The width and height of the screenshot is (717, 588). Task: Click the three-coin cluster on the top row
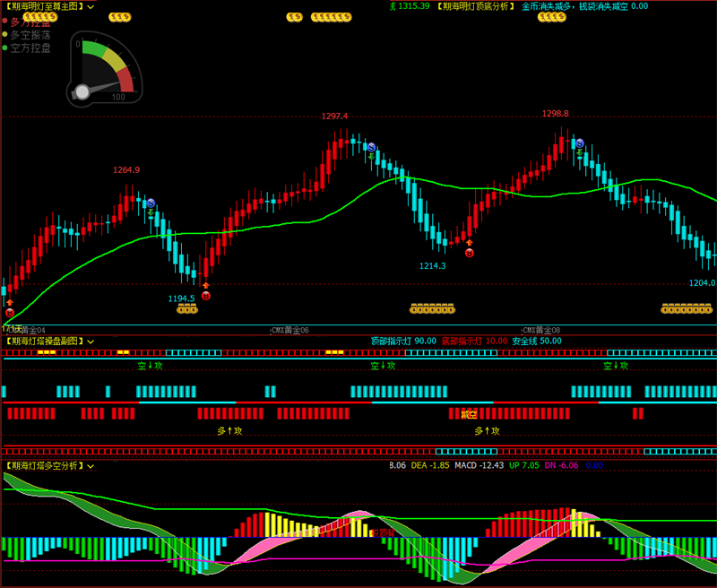120,17
